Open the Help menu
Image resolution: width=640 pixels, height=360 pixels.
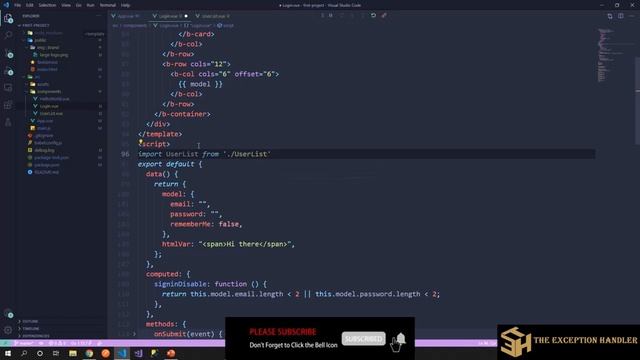pyautogui.click(x=125, y=5)
